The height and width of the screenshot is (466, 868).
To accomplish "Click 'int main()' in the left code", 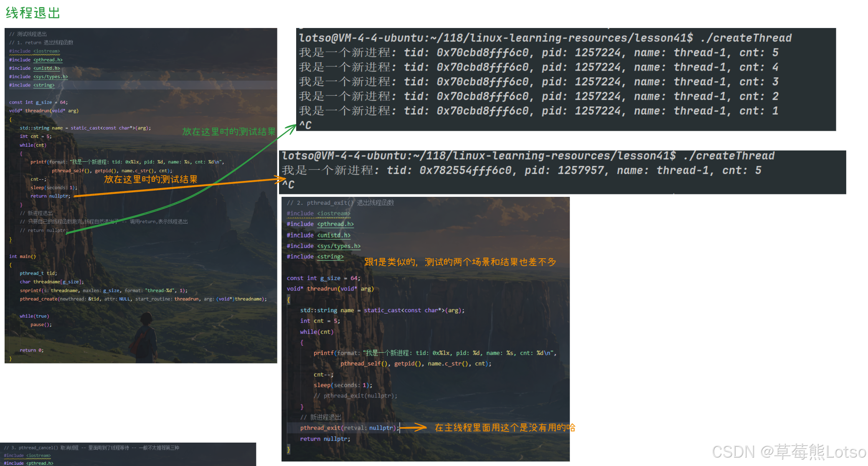I will pos(23,257).
